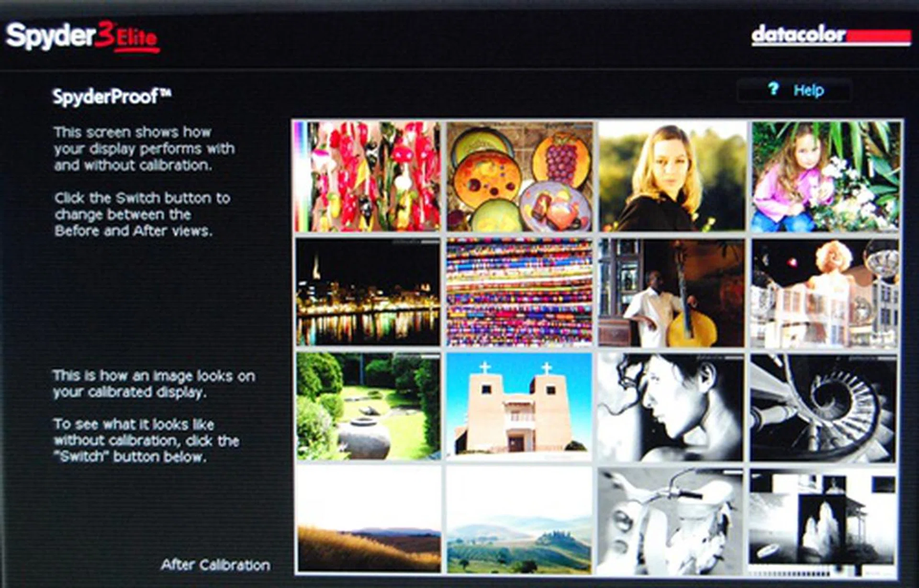Open the Help link
The height and width of the screenshot is (588, 919).
[808, 90]
